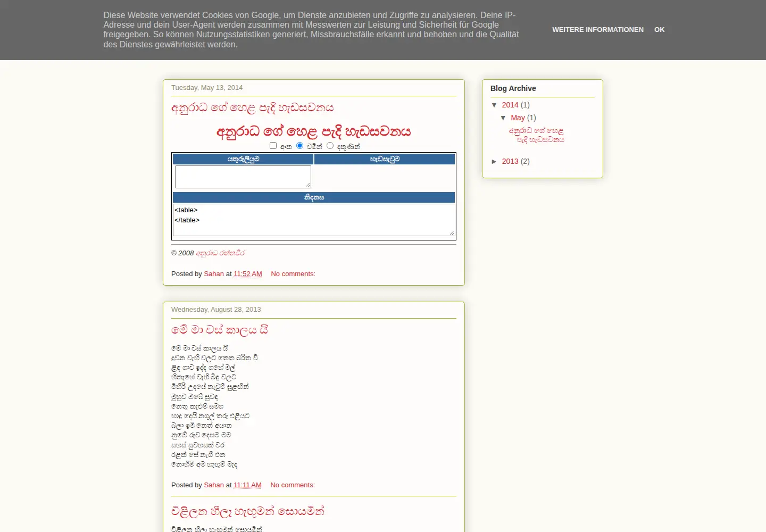
Task: Click the selected middle radio button
Action: [300, 146]
